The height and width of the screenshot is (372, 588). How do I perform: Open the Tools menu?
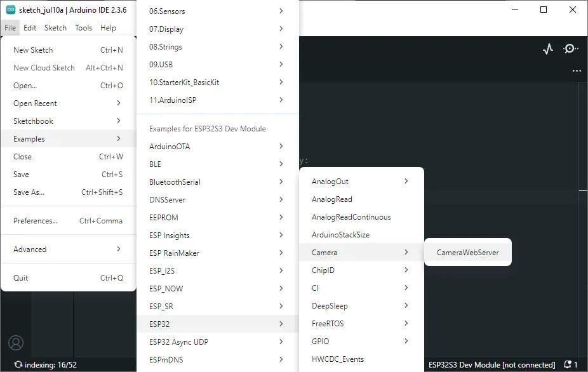[x=83, y=28]
